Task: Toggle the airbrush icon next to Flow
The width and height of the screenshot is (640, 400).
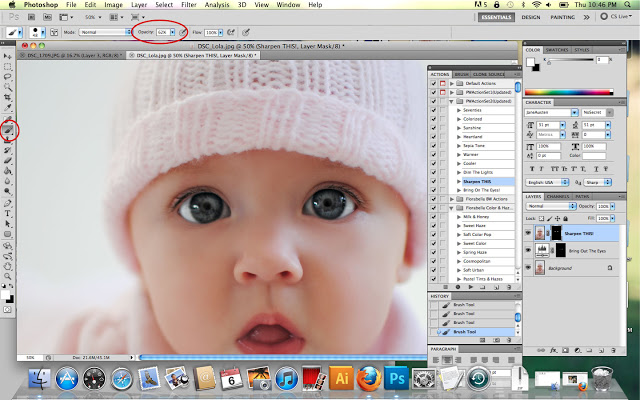Action: point(231,32)
